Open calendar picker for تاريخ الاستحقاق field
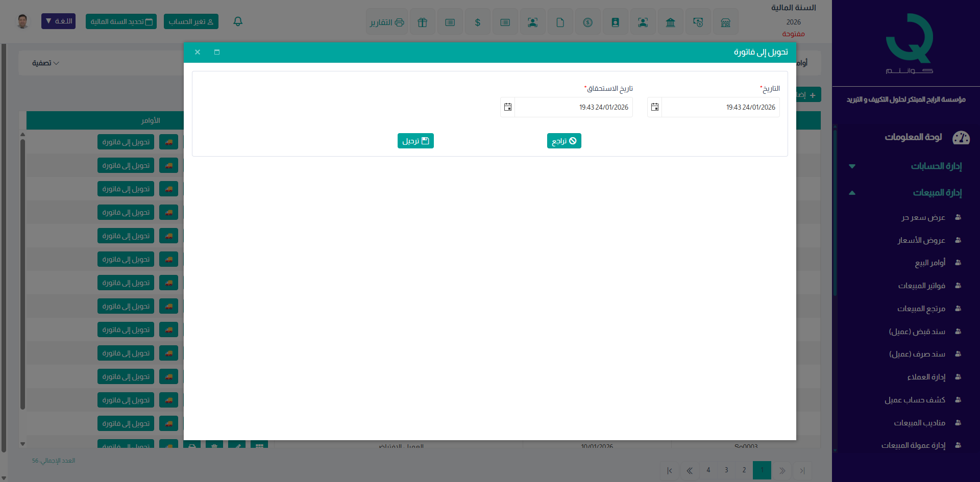The image size is (980, 482). pyautogui.click(x=508, y=107)
